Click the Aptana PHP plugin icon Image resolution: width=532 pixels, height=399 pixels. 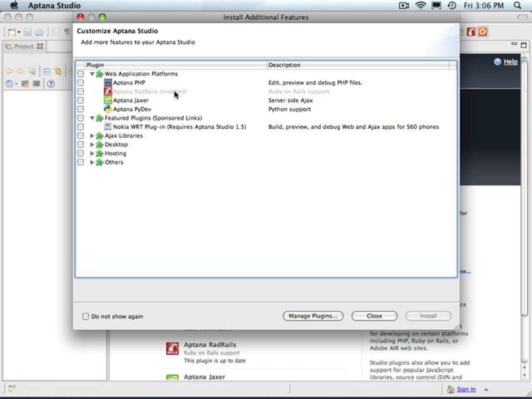[x=108, y=82]
